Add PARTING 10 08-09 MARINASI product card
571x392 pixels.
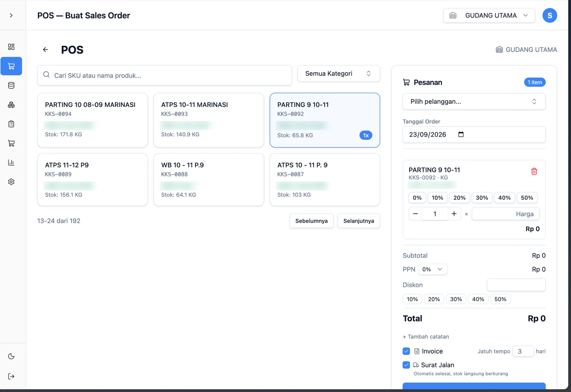click(x=93, y=120)
